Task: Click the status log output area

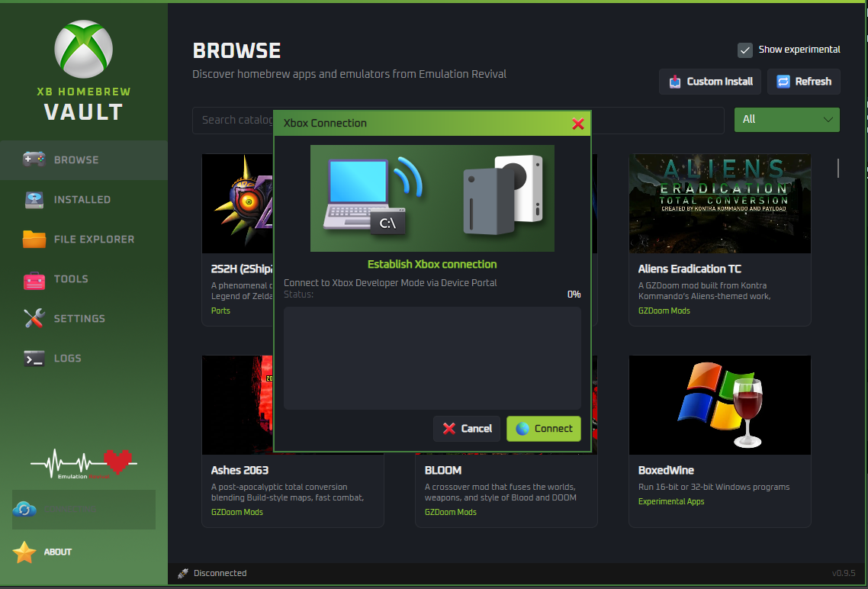Action: point(432,358)
